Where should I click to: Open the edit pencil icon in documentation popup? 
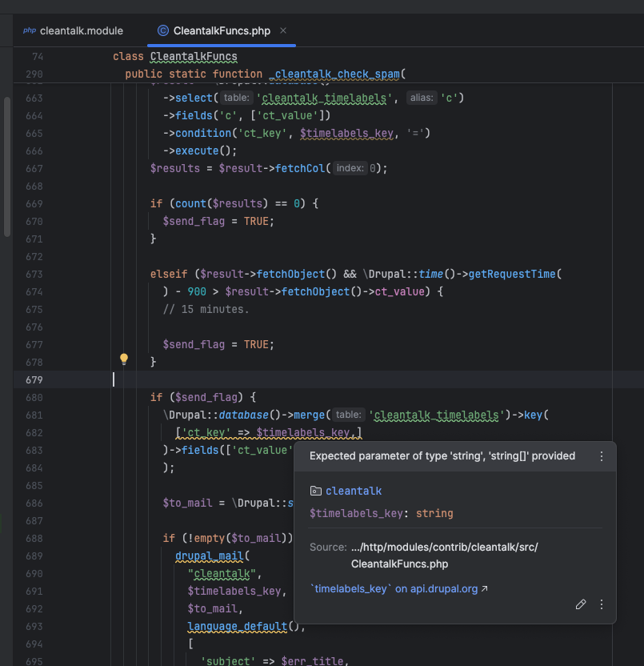(x=581, y=604)
